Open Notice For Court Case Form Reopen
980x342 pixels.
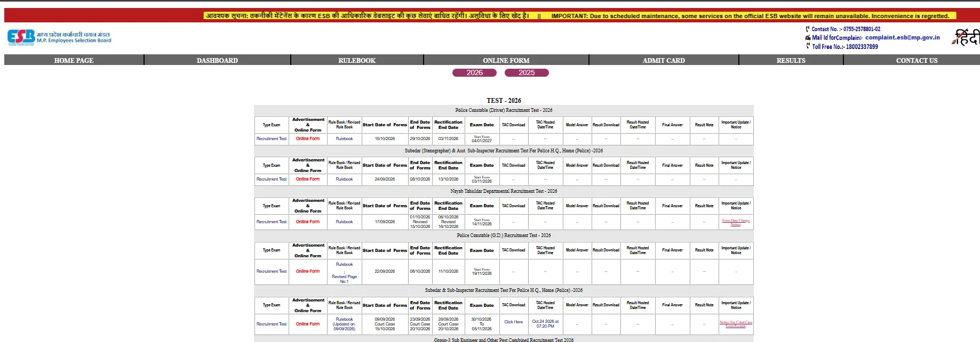(736, 324)
